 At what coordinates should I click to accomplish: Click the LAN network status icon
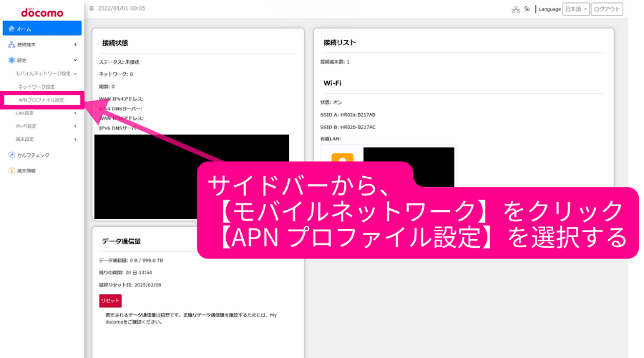516,9
